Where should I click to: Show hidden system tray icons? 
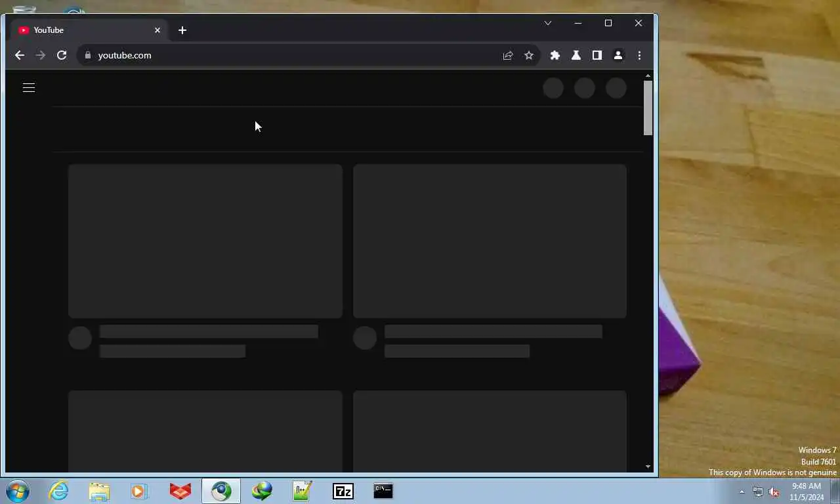click(742, 492)
